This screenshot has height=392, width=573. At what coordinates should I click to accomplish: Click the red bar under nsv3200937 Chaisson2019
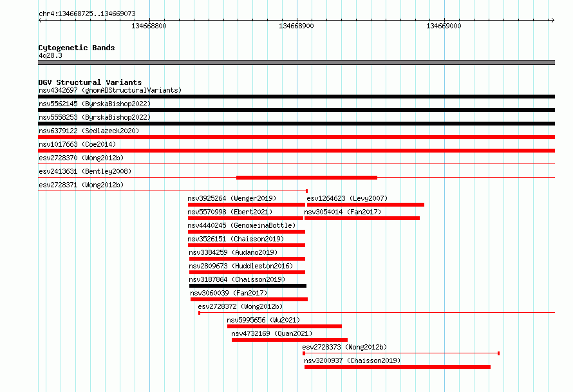tap(397, 367)
